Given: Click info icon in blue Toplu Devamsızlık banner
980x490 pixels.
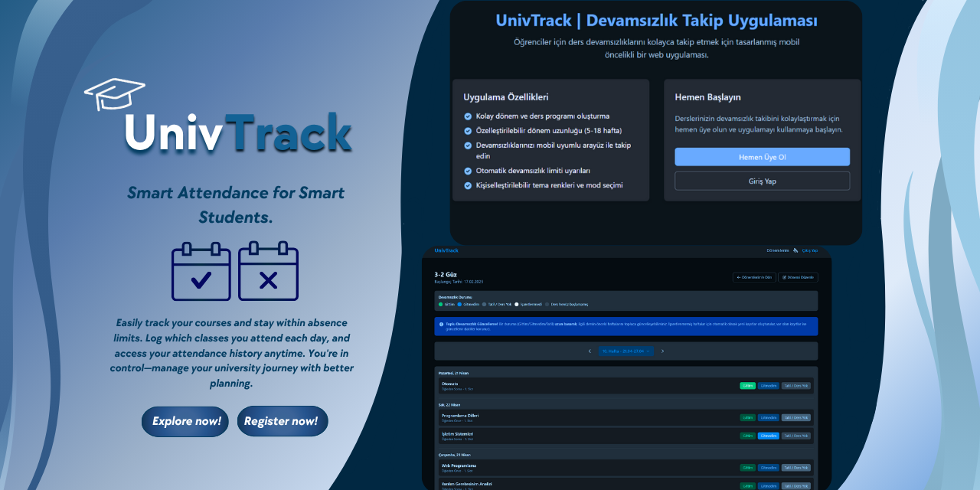Looking at the screenshot, I should click(x=441, y=324).
